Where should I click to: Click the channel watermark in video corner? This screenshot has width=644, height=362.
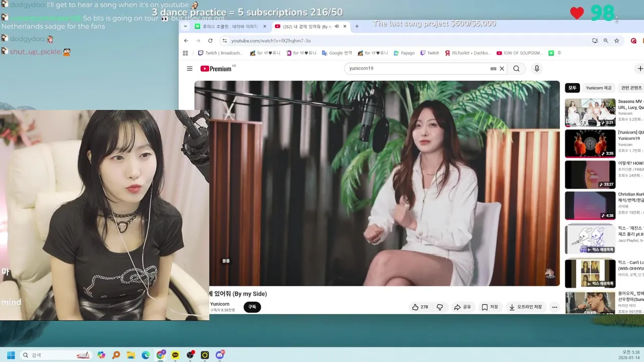pyautogui.click(x=549, y=273)
